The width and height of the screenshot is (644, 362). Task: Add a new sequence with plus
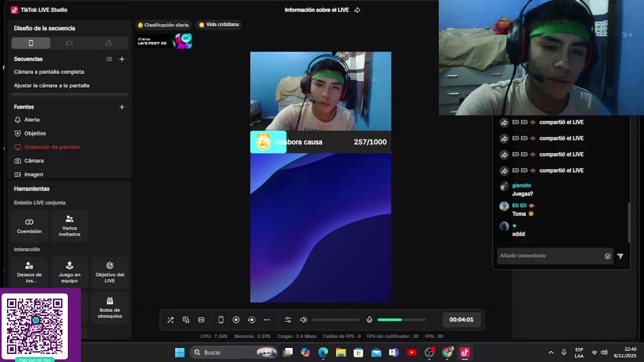coord(122,59)
